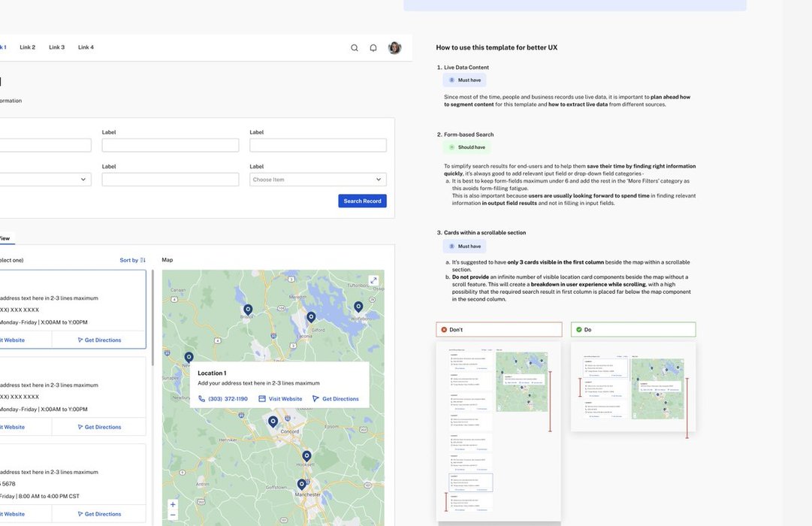Go to Link 2 in navigation
The width and height of the screenshot is (812, 526).
pos(28,47)
